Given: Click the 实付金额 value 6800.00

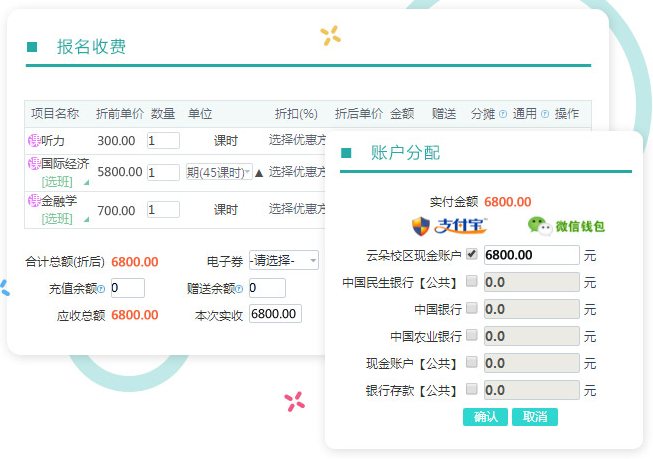Looking at the screenshot, I should click(x=508, y=202).
